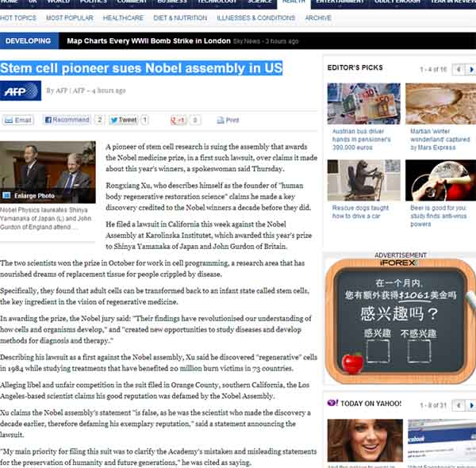
Task: Click the Facebook Recommend button
Action: (67, 120)
